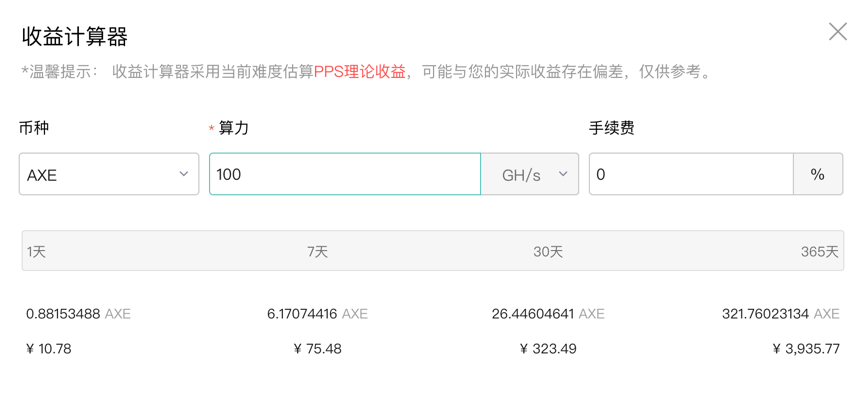
Task: Click the ¥ 3,935.77 yearly value
Action: point(806,349)
